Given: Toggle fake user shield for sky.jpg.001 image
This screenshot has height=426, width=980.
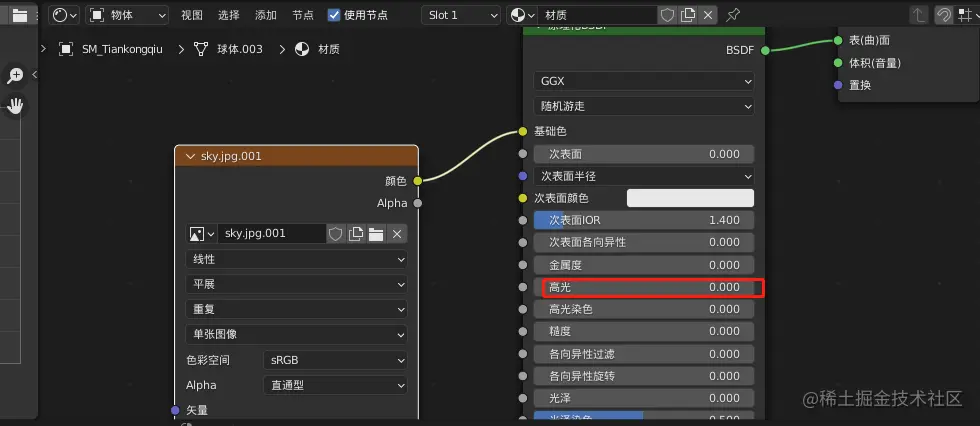Looking at the screenshot, I should tap(336, 234).
